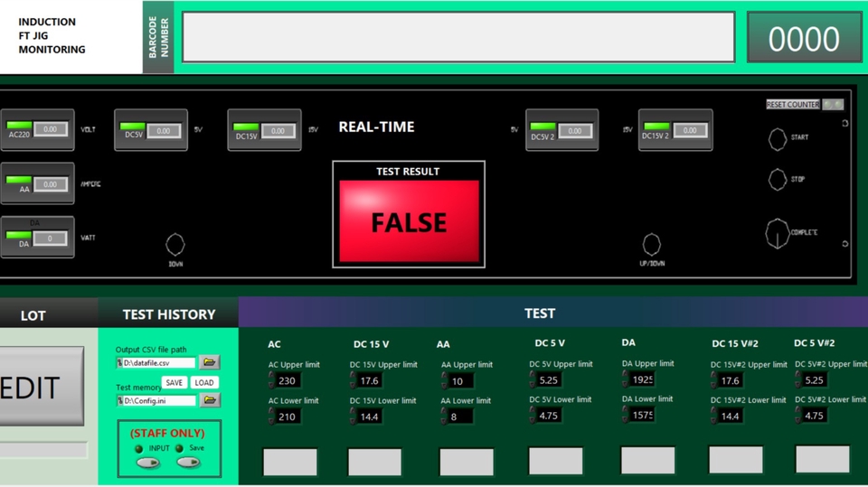The height and width of the screenshot is (487, 868).
Task: Click the Test memory path field D:\Config.ini
Action: [x=158, y=400]
